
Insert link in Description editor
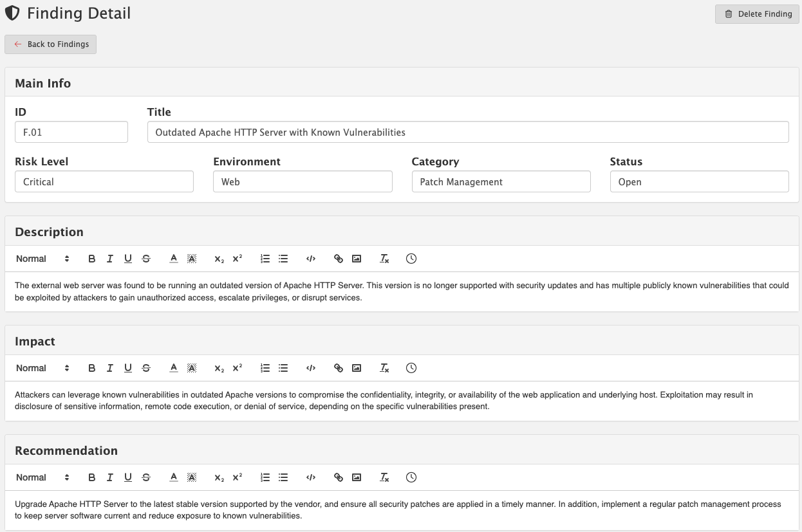tap(338, 259)
